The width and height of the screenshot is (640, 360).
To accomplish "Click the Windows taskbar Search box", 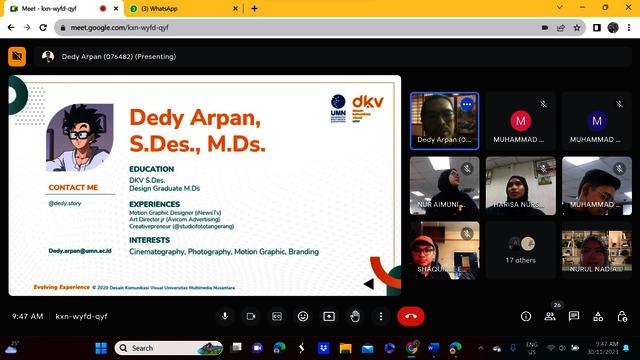I will [169, 348].
